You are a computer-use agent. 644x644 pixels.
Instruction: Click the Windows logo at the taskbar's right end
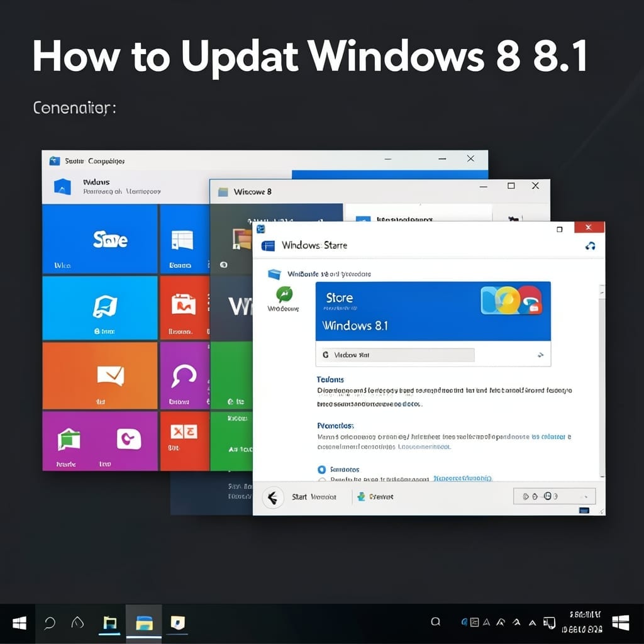pyautogui.click(x=620, y=623)
